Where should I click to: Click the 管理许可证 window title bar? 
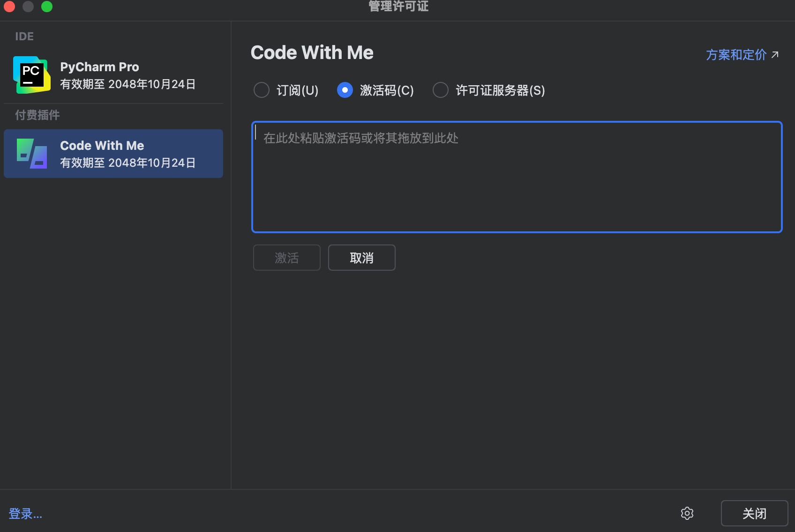(398, 7)
